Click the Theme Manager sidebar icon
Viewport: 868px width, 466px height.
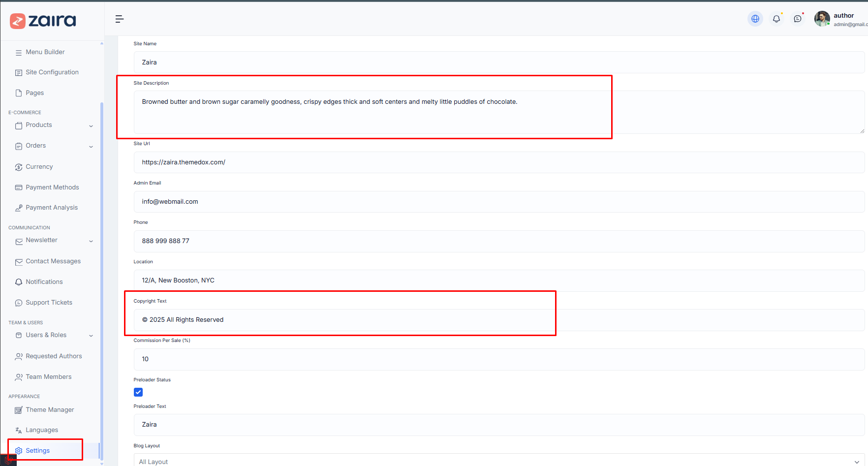pos(19,410)
